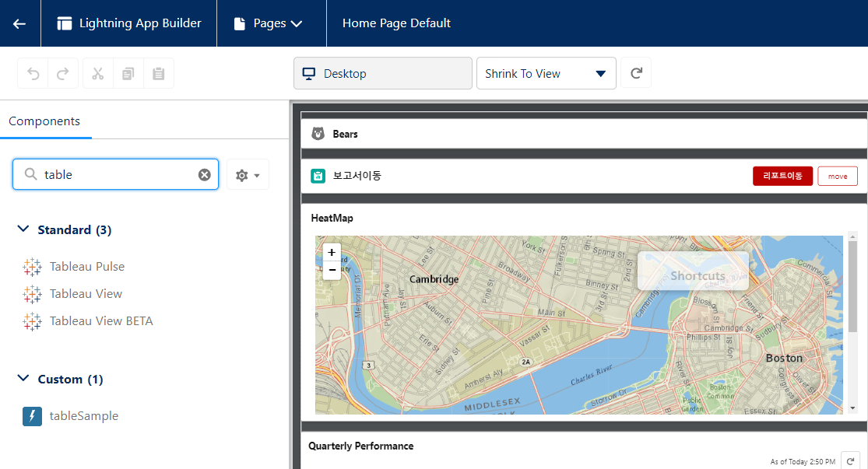Click the Shortcuts overlay on the map
This screenshot has height=469, width=868.
pyautogui.click(x=693, y=271)
